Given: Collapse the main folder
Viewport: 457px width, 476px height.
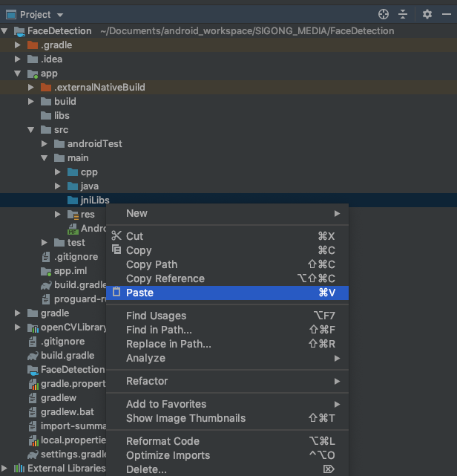Looking at the screenshot, I should 45,158.
